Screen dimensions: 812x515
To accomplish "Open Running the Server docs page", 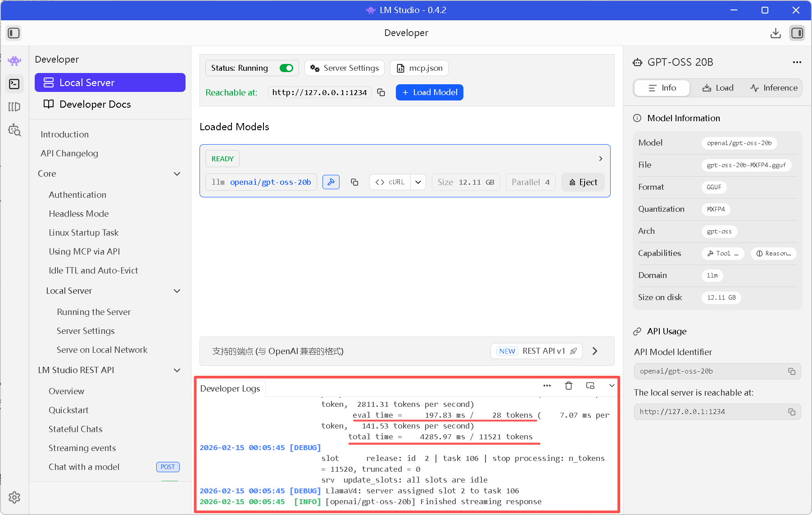I will tap(94, 312).
